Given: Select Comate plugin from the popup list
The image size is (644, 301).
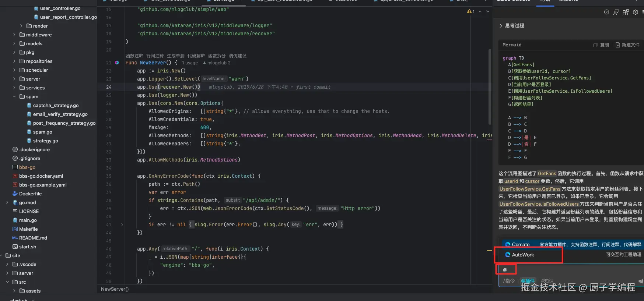Looking at the screenshot, I should click(521, 245).
